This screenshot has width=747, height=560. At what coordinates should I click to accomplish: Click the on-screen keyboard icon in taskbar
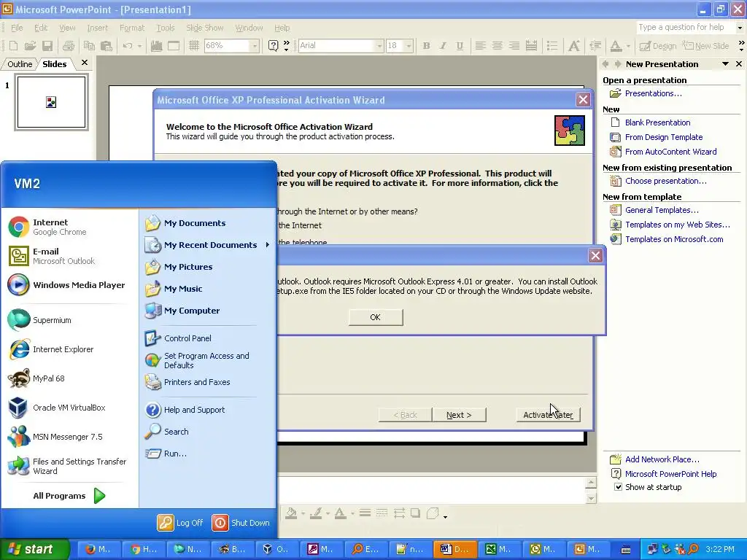point(625,550)
